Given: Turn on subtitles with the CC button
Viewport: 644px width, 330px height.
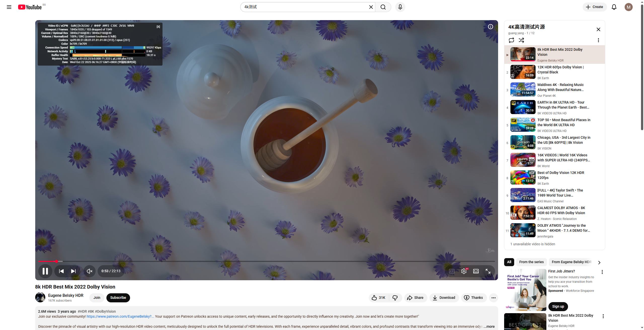Looking at the screenshot, I should pyautogui.click(x=451, y=271).
